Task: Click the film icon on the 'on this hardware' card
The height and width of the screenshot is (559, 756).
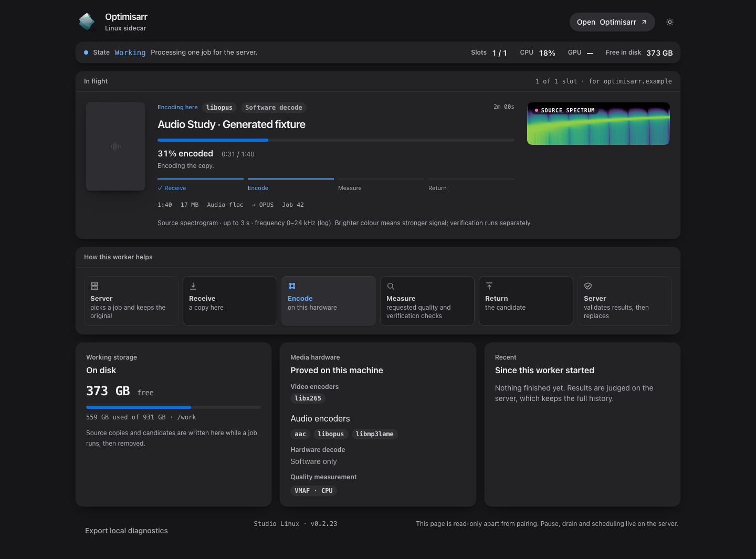Action: point(292,286)
